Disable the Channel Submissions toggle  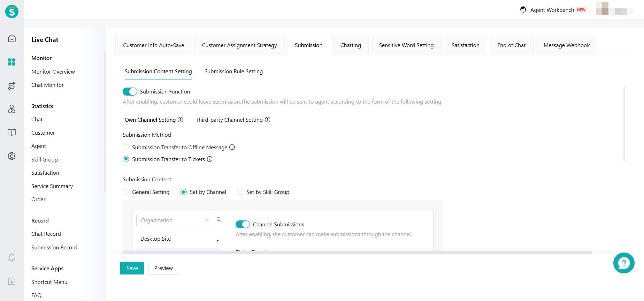click(x=243, y=224)
